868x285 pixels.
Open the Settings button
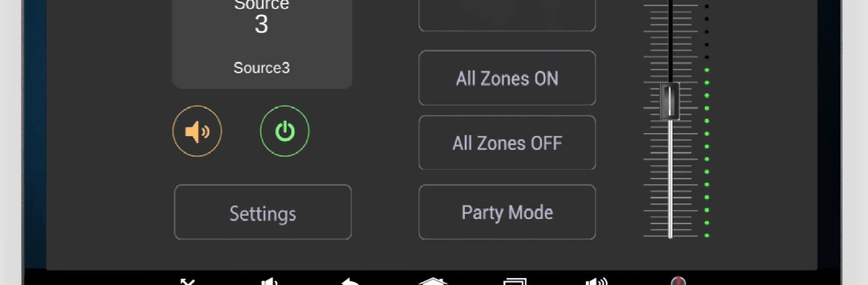(263, 212)
